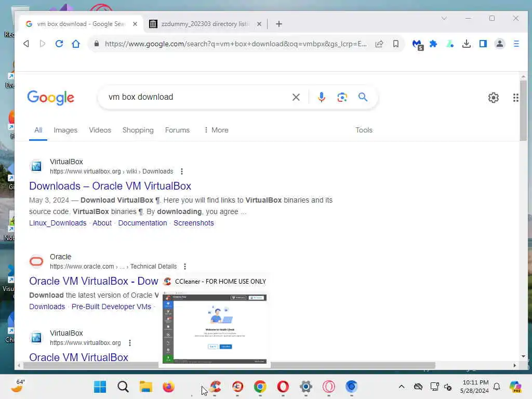Viewport: 532px width, 399px height.
Task: Open the downloads icon in toolbar
Action: click(x=467, y=44)
